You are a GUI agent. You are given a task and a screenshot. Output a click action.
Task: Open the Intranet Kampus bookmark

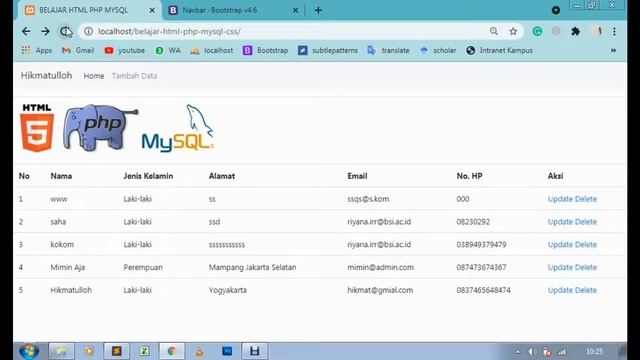(499, 51)
